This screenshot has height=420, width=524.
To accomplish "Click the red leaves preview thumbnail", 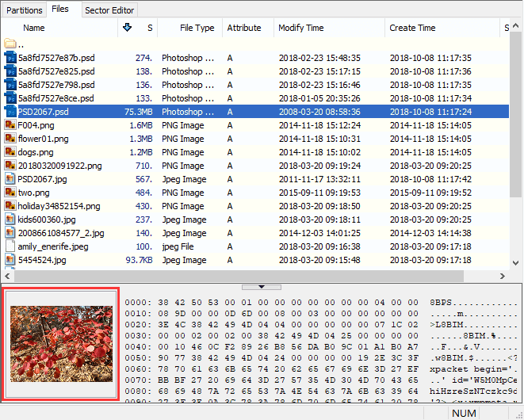I will 61,344.
